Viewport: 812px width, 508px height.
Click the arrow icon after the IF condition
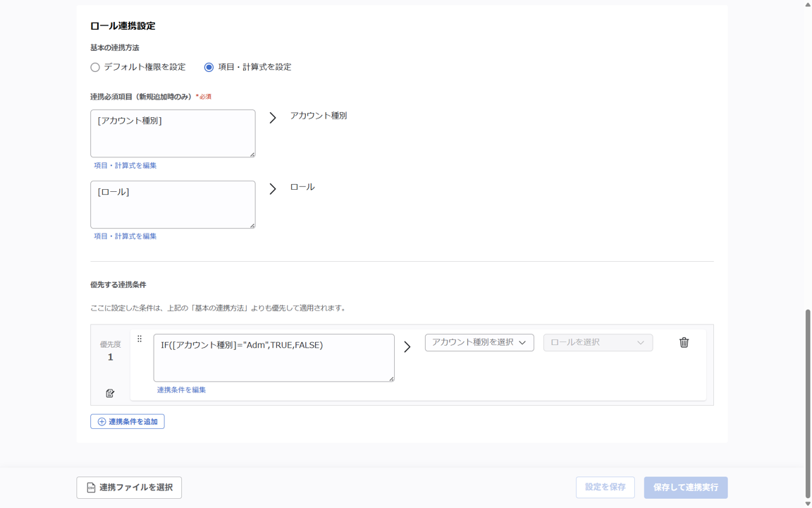pos(407,347)
